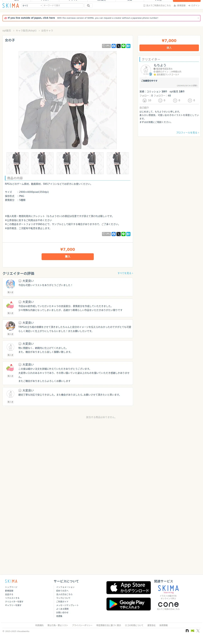Open the avatar of the reviewer who wrote 今回も可愛いイラスト
This screenshot has height=644, width=203.
click(10, 284)
